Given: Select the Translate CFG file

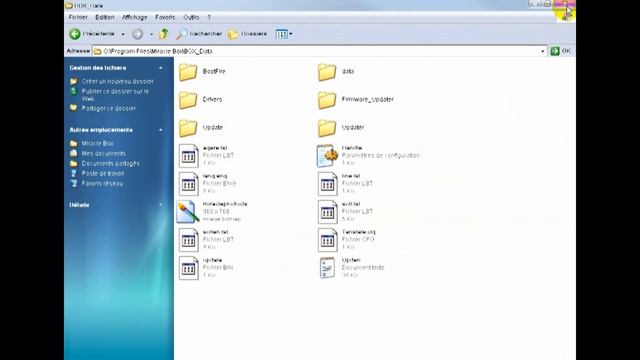Looking at the screenshot, I should 347,240.
